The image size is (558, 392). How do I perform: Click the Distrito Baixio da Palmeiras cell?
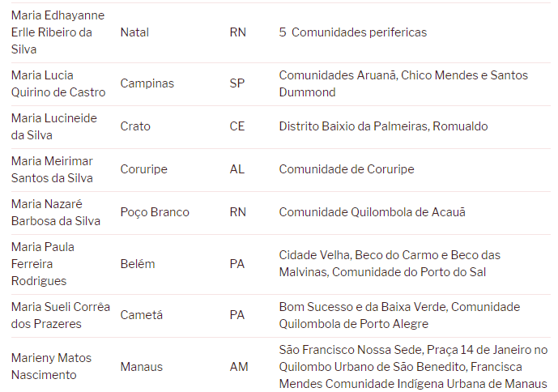click(383, 126)
